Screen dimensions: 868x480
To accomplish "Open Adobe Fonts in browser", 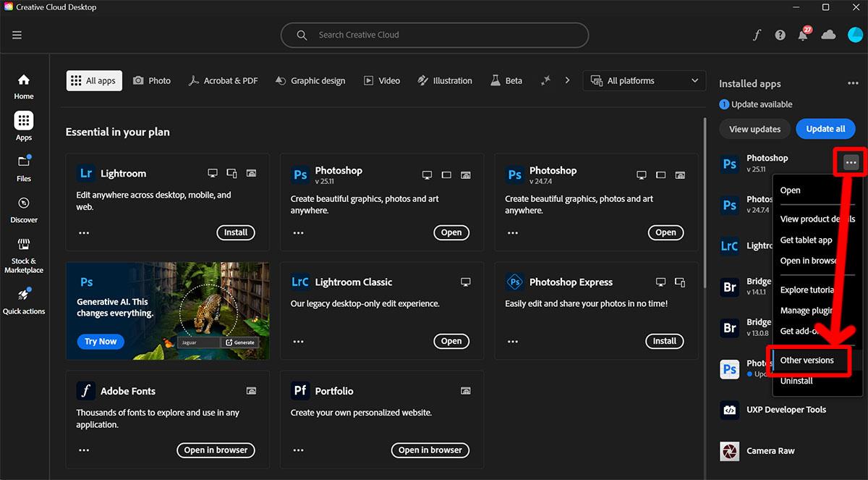I will [216, 450].
